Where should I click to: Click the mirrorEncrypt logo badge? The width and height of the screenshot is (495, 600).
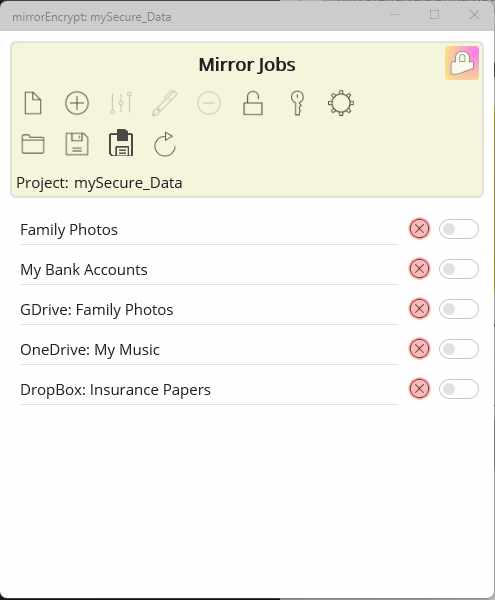(462, 63)
